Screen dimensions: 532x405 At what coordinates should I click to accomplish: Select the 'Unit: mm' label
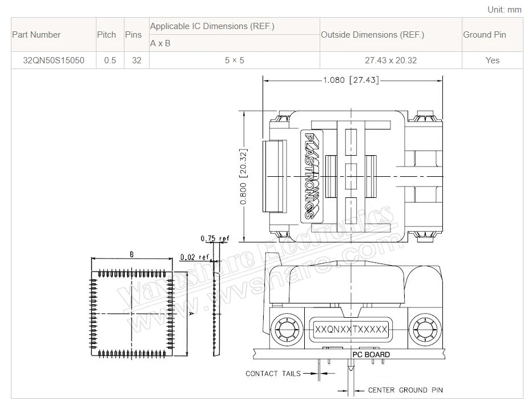[504, 10]
